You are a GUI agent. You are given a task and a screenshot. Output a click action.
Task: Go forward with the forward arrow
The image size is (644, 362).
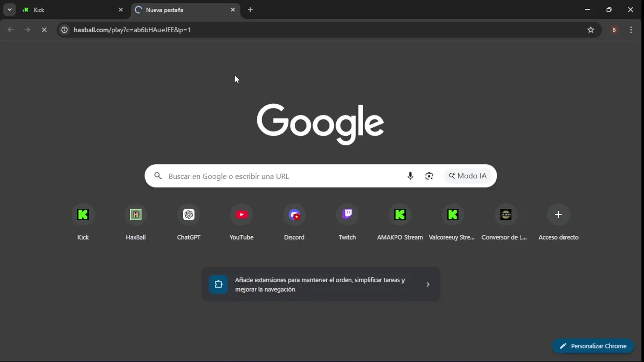[27, 30]
